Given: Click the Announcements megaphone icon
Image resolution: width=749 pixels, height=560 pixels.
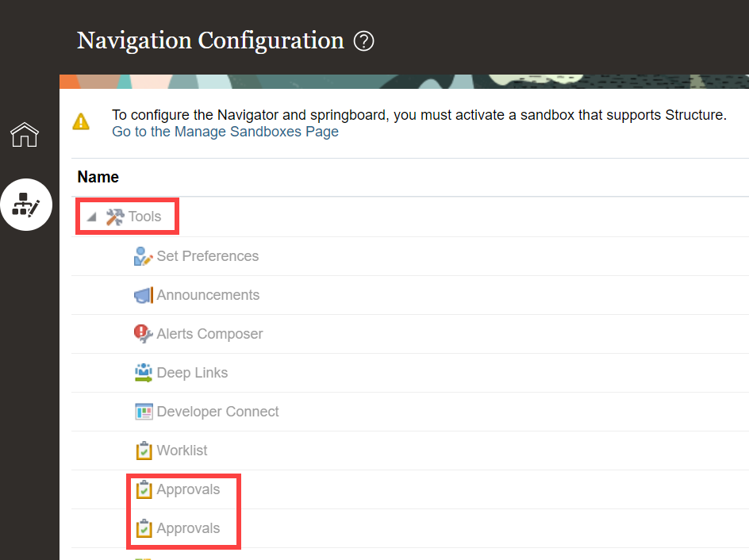Looking at the screenshot, I should 143,294.
